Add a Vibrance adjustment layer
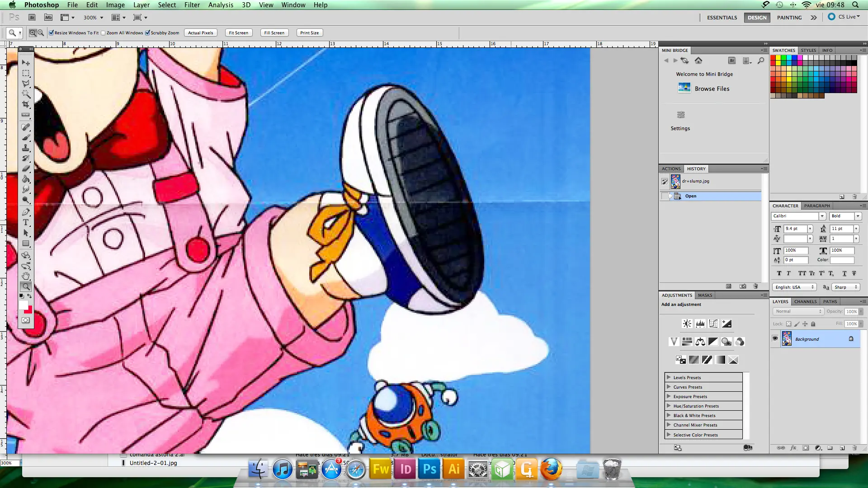Screen dimensions: 868x488 pyautogui.click(x=674, y=342)
